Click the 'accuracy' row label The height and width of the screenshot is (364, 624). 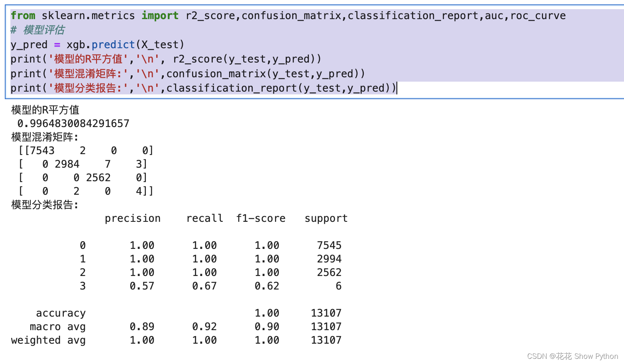(x=61, y=313)
